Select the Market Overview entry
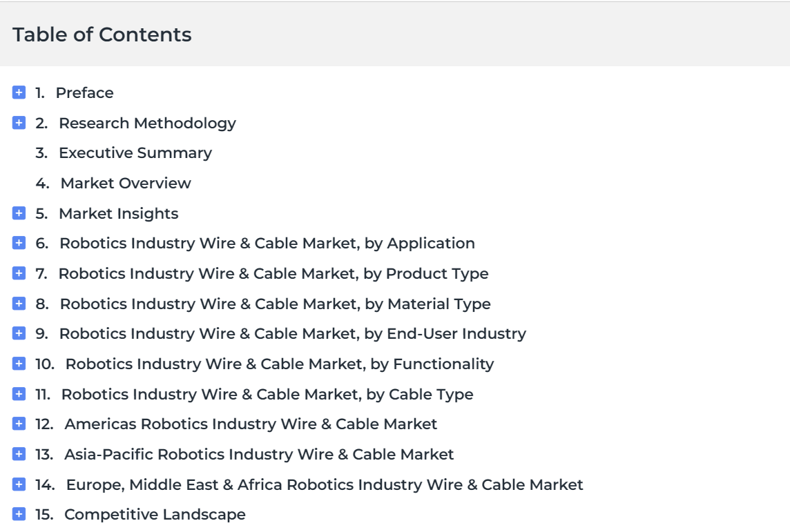The image size is (790, 532). pos(126,184)
